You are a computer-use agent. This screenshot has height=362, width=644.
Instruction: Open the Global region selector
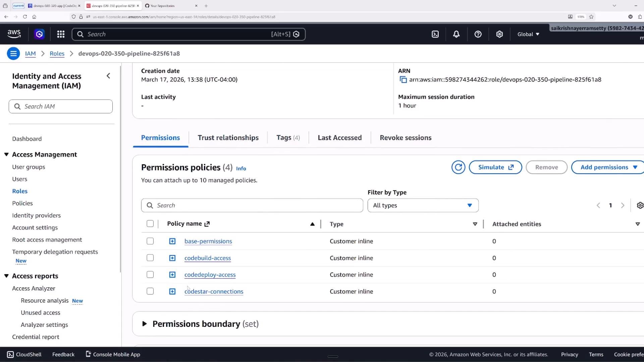[x=528, y=34]
